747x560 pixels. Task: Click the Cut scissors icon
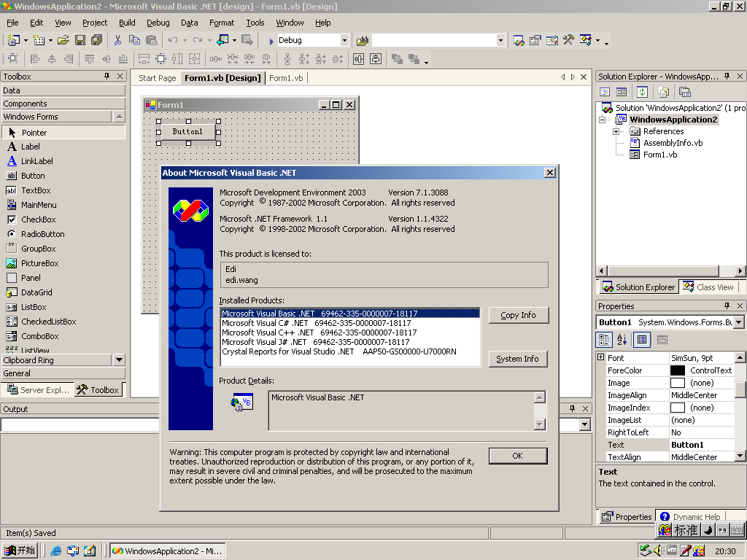(x=117, y=41)
